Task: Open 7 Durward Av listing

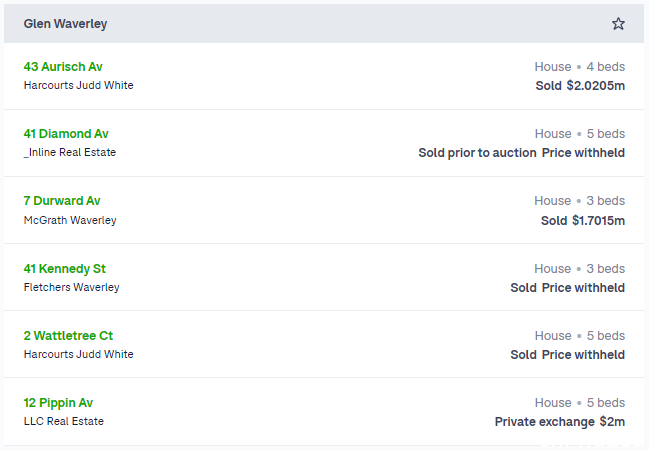Action: [62, 201]
